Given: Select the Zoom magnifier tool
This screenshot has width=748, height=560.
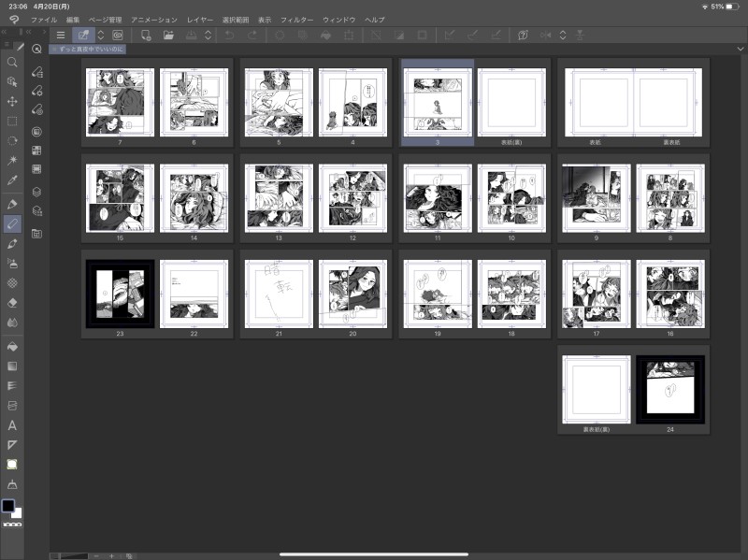Looking at the screenshot, I should (12, 62).
